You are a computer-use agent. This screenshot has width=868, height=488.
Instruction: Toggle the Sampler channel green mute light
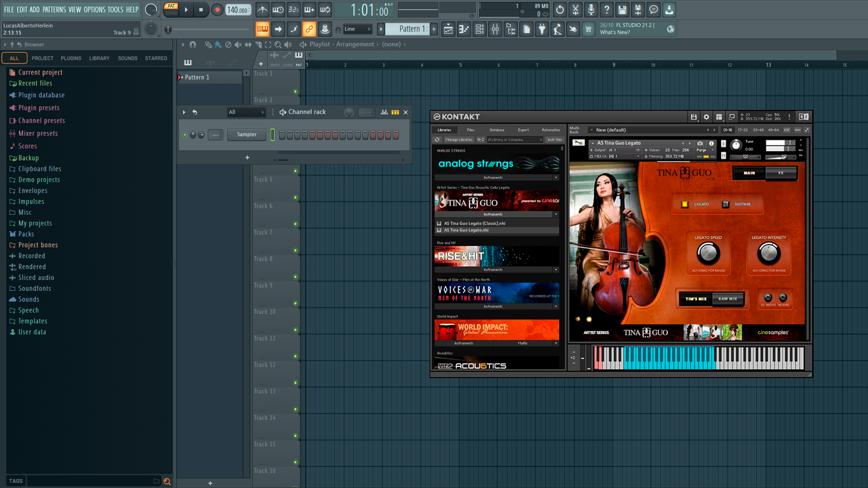[x=185, y=135]
